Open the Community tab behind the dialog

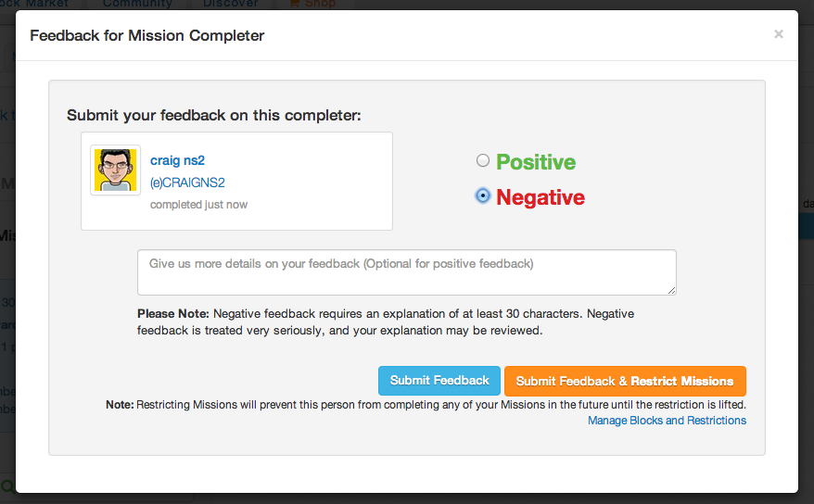(x=137, y=4)
